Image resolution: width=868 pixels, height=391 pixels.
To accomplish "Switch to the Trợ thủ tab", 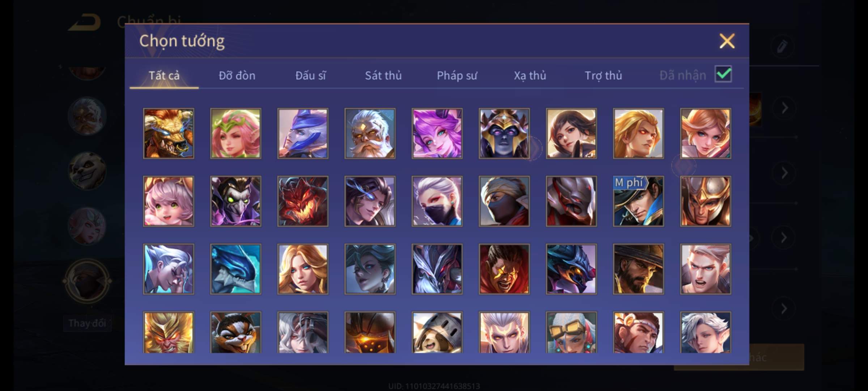I will 603,75.
